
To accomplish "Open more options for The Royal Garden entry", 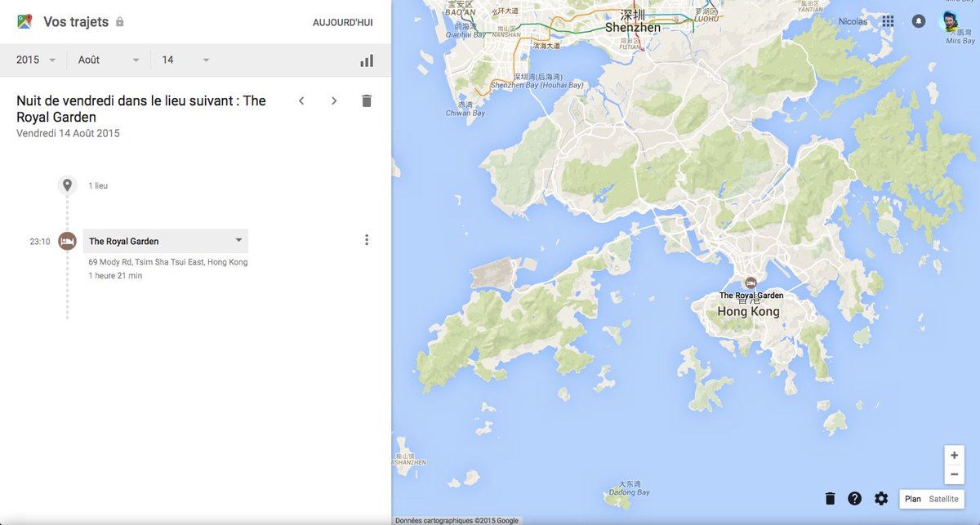I will click(367, 240).
